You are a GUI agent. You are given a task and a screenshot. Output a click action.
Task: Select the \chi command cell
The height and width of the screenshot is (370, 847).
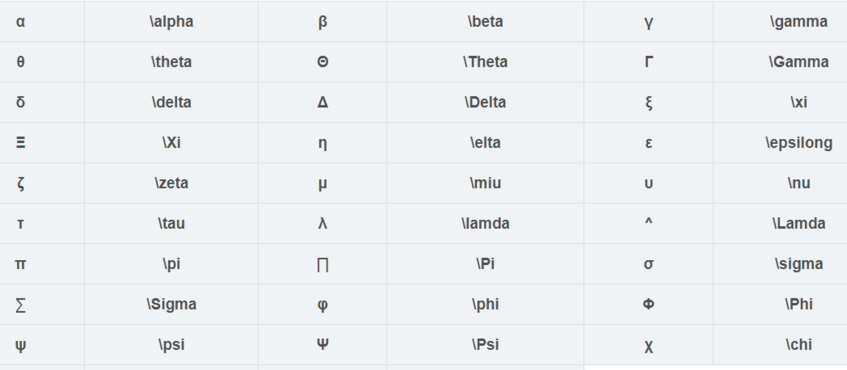tap(780, 345)
